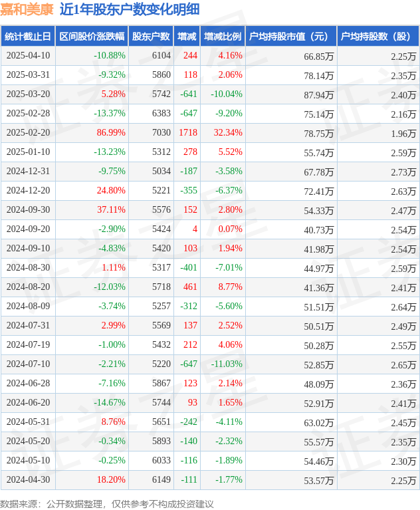
Task: Click the 数据来源 footer disclaimer text
Action: [x=107, y=504]
